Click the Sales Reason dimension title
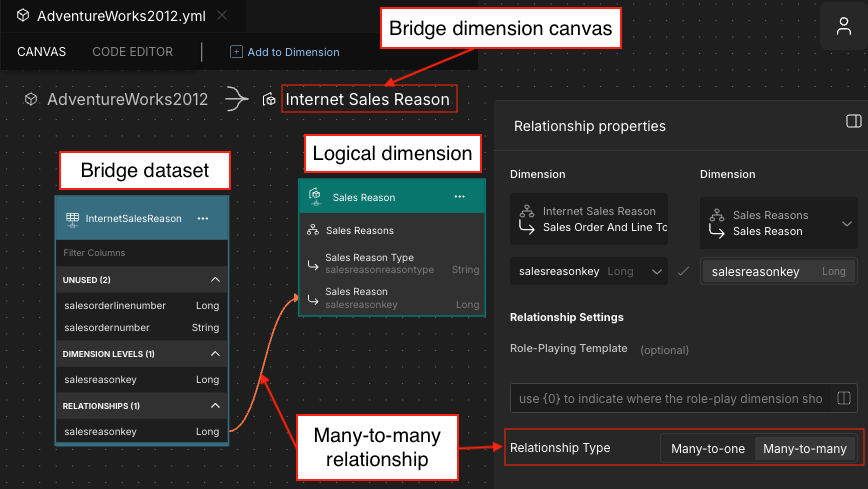The height and width of the screenshot is (489, 868). 364,197
